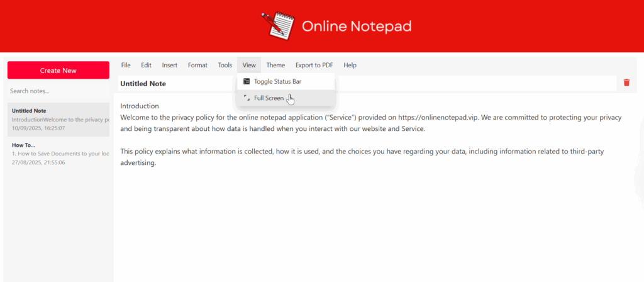Choose Full Screen from the View menu
Screen dimensions: 644x282
click(269, 98)
